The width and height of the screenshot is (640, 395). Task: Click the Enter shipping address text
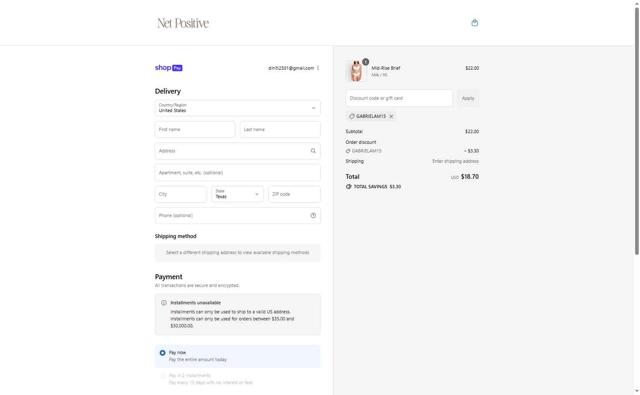tap(456, 161)
